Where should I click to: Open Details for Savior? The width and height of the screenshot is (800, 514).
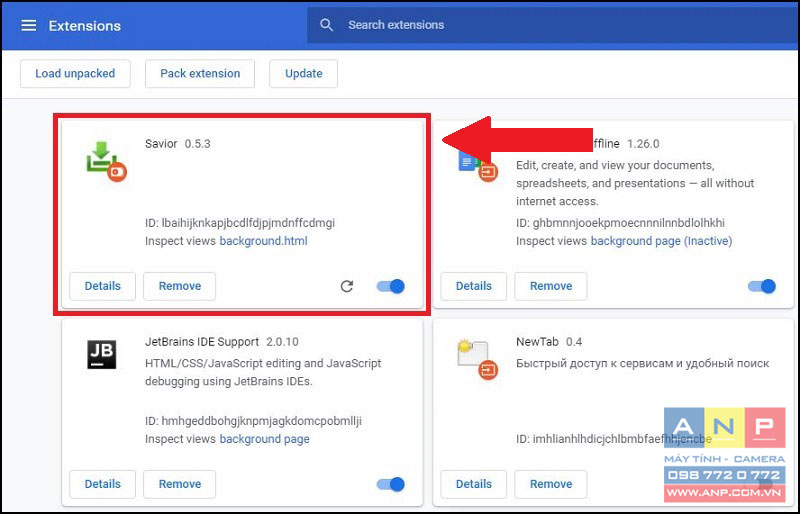(103, 286)
